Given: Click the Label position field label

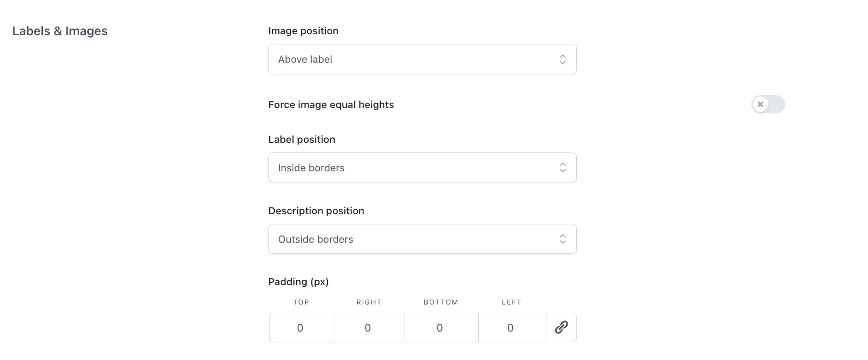Looking at the screenshot, I should pos(301,139).
